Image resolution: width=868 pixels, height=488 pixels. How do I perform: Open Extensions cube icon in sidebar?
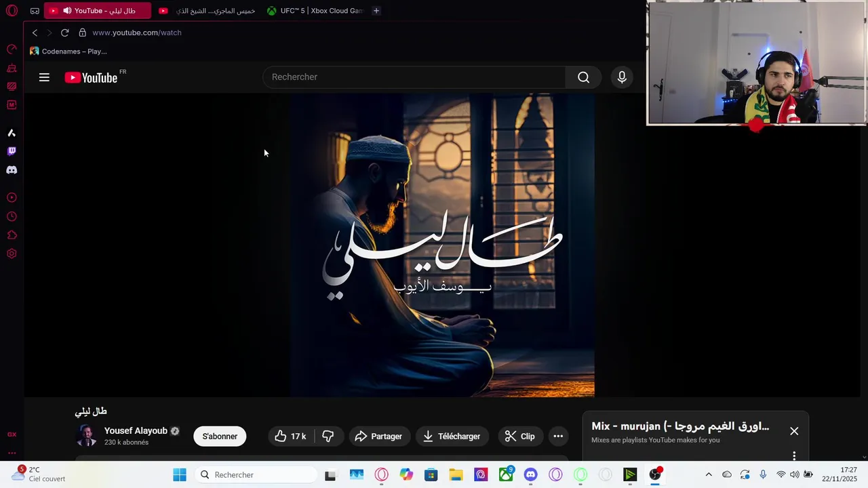click(12, 235)
